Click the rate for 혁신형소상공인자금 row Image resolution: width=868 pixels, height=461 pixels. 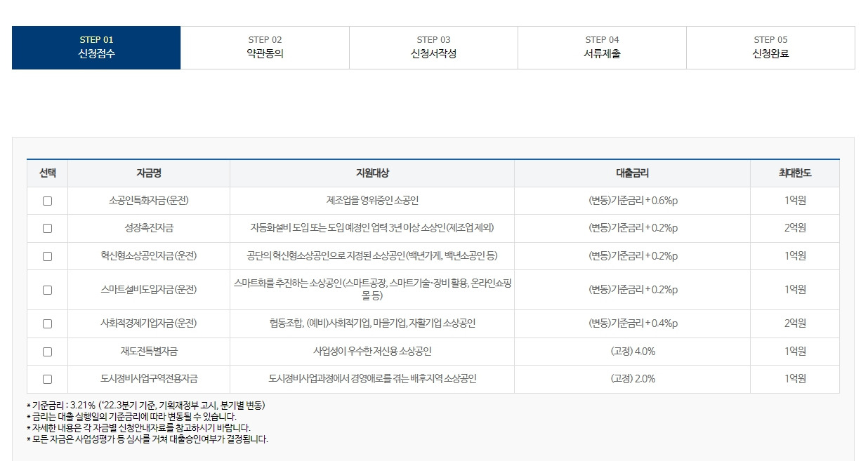632,256
